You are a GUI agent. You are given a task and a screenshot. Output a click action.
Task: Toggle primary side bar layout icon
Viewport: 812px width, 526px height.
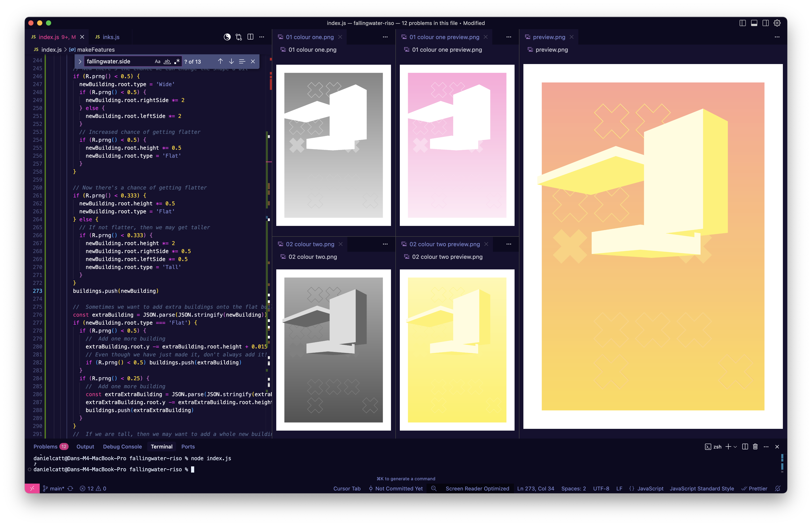(742, 23)
